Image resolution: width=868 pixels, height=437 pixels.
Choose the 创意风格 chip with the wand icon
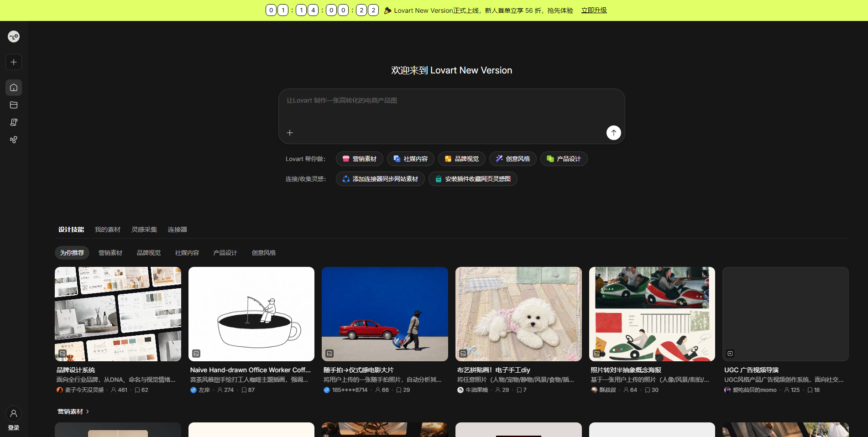[x=513, y=159]
